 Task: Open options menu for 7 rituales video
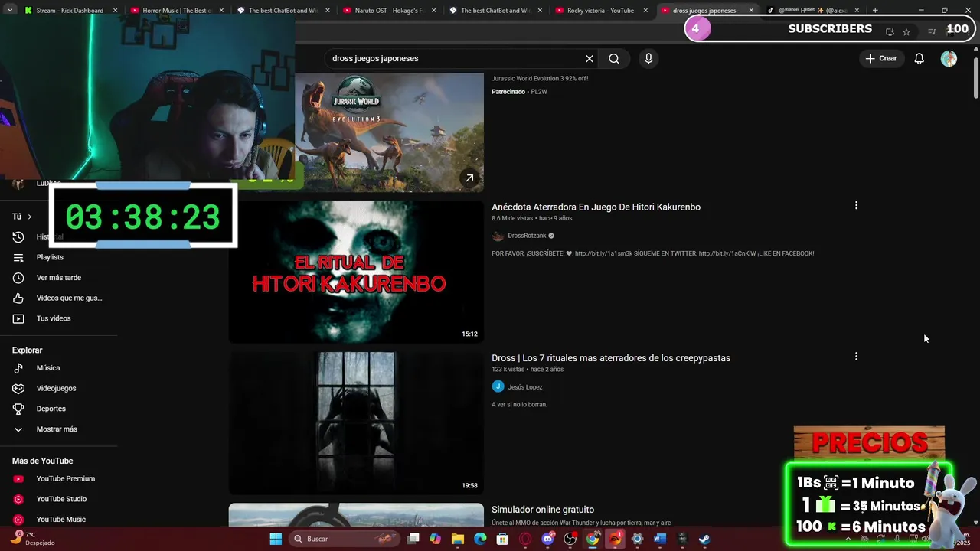coord(856,356)
